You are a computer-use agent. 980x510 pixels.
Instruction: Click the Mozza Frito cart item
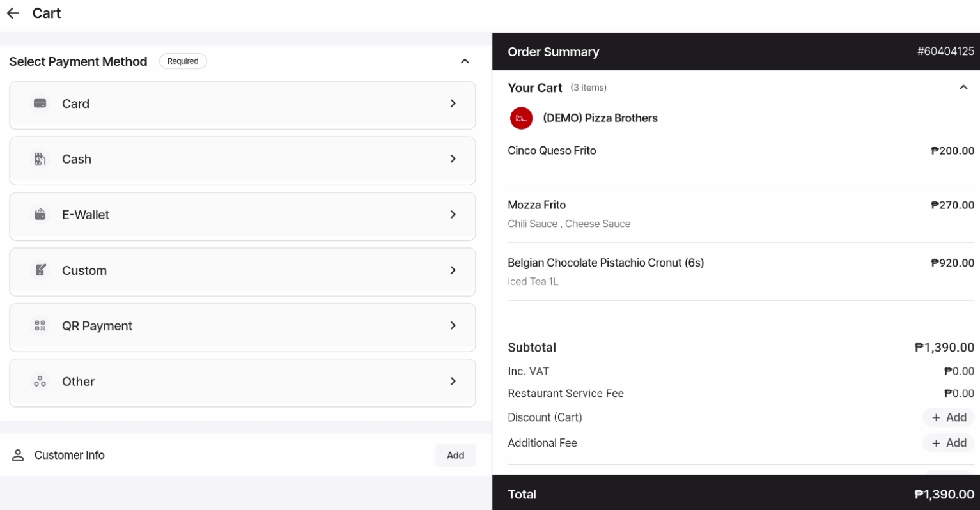(537, 205)
